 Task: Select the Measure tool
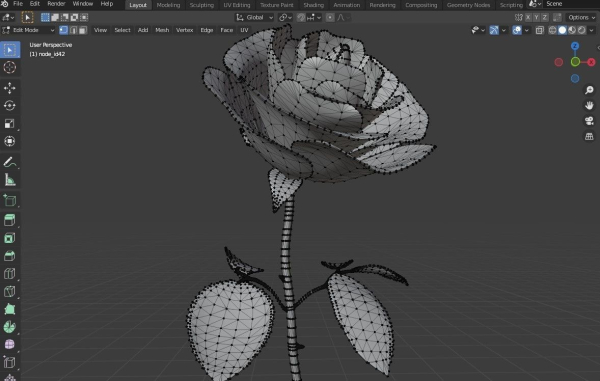[x=10, y=179]
